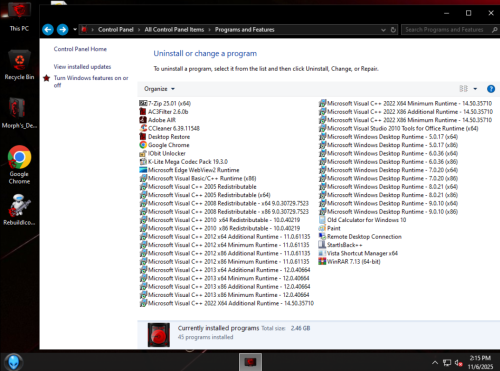Select the StartIsBack++ icon

(322, 245)
